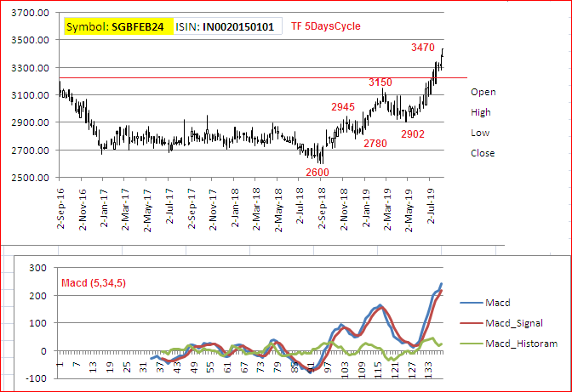
Task: Select the High legend entry
Action: pyautogui.click(x=480, y=112)
